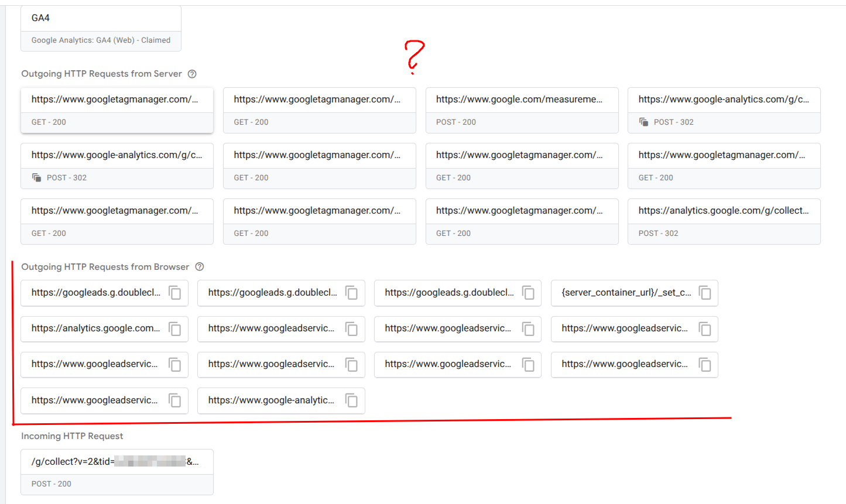Copy the https://analytics.google.com... browser request URL
846x504 pixels.
pos(175,329)
